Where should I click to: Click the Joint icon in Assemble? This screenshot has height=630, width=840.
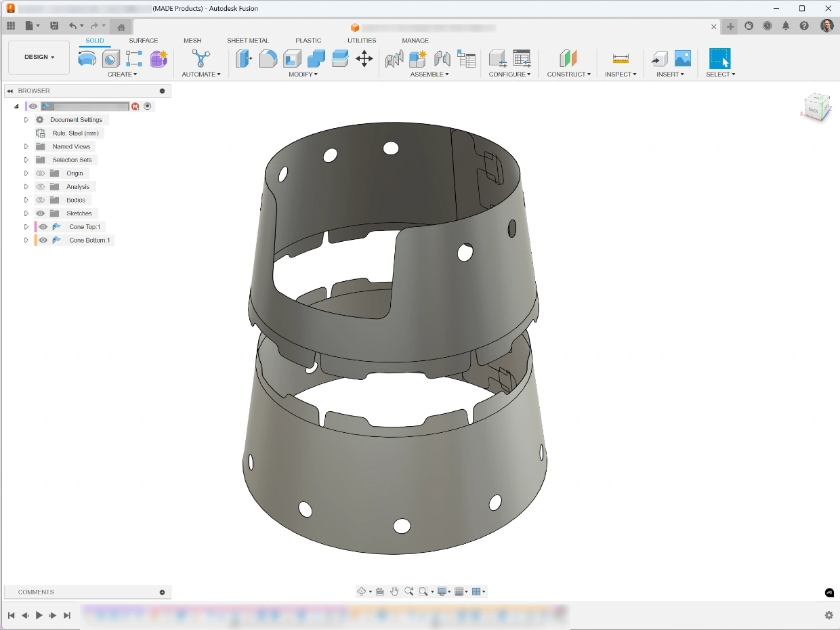click(x=442, y=59)
